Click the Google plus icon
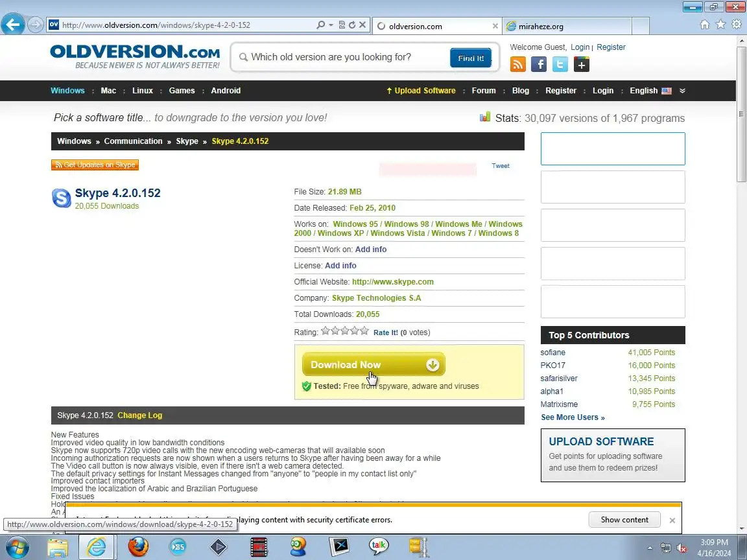 [581, 64]
